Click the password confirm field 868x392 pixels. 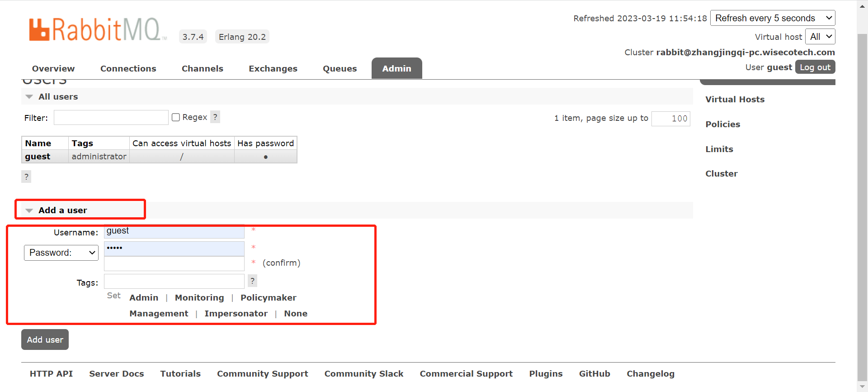175,263
